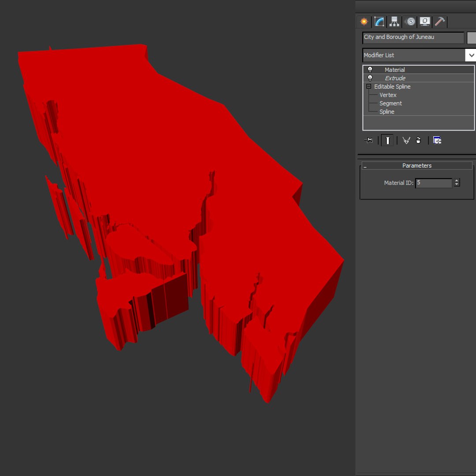
Task: Collapse the Editable Spline sub-object tree
Action: (368, 86)
